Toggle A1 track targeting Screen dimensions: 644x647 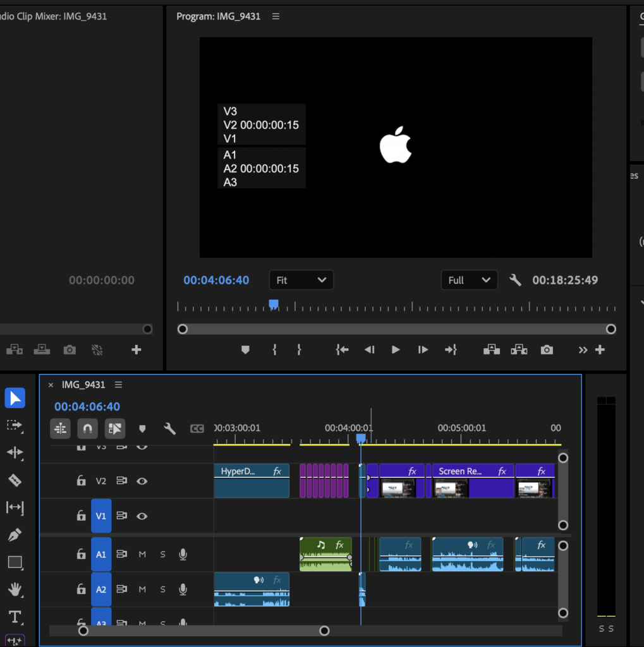(101, 554)
